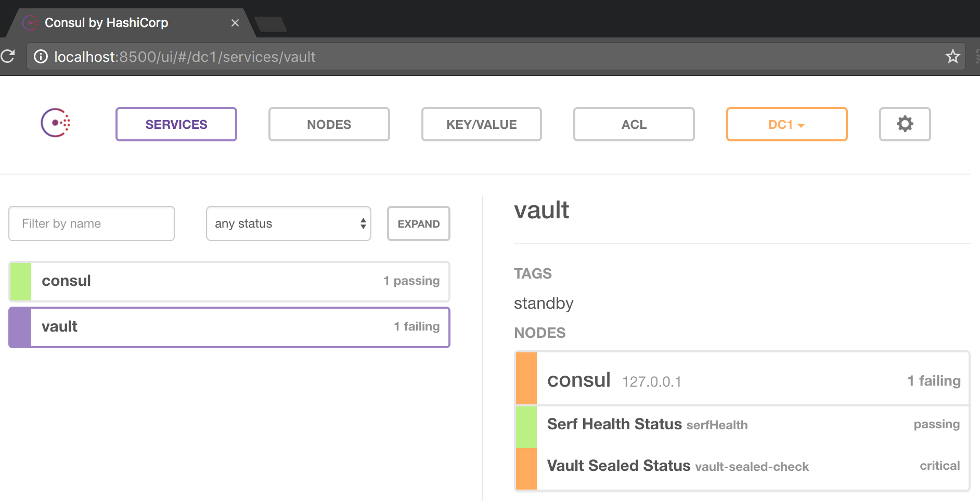
Task: Click the 1 failing label on the vault service row
Action: pos(417,326)
